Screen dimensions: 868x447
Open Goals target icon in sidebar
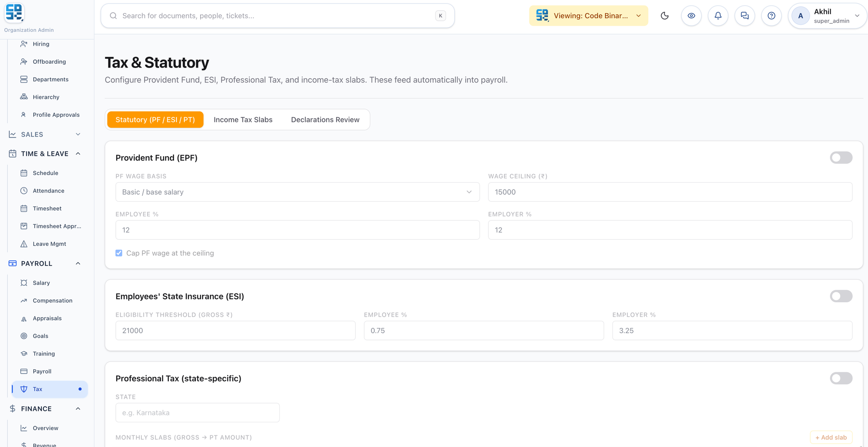[x=24, y=336]
